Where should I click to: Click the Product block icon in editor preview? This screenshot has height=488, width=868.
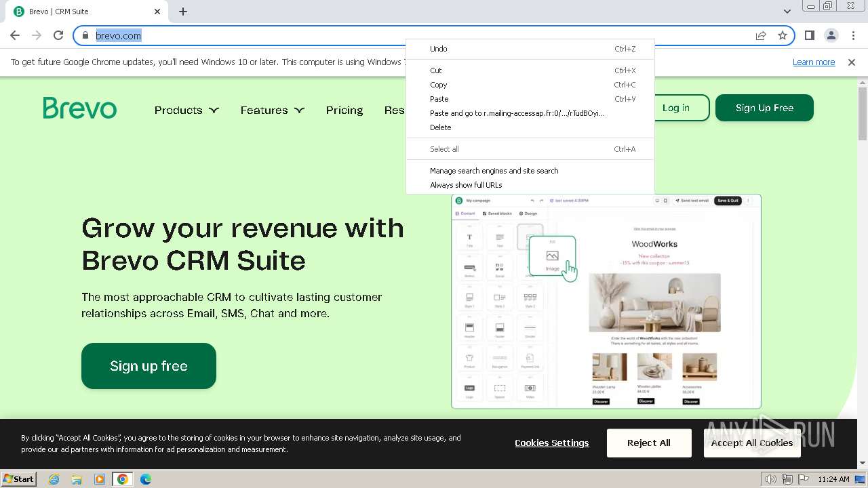469,359
